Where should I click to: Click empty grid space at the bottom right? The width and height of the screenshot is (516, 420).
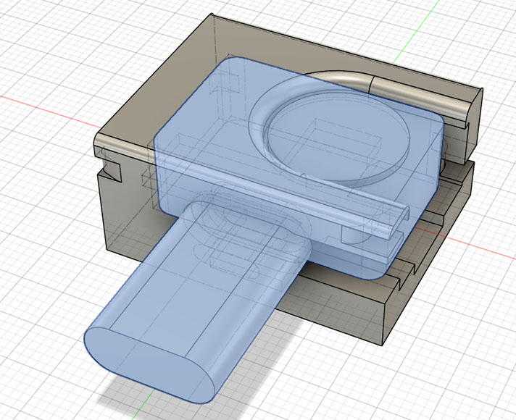click(449, 369)
